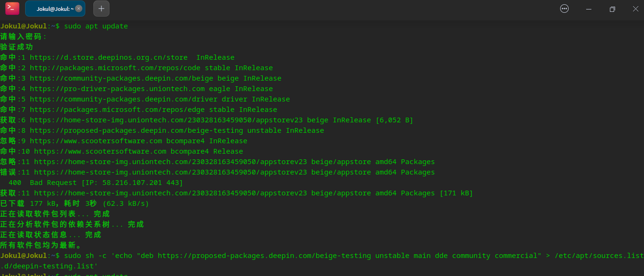Open the three-dot main menu
The height and width of the screenshot is (276, 644).
[564, 9]
